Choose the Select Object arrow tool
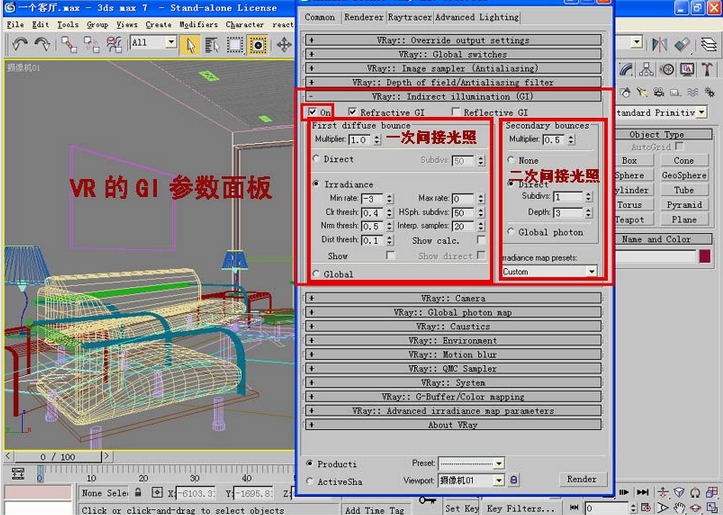This screenshot has height=515, width=723. pos(190,45)
